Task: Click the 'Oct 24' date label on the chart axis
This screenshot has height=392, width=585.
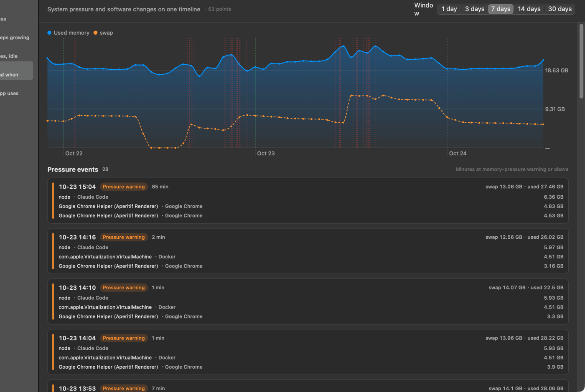Action: point(458,153)
